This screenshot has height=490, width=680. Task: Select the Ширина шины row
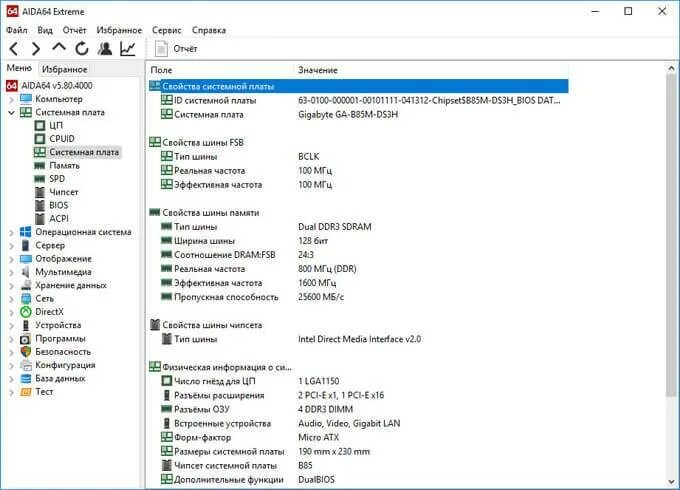358,241
